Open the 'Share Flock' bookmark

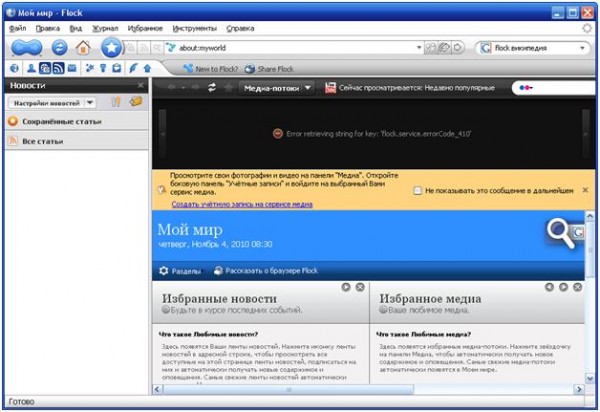(269, 69)
